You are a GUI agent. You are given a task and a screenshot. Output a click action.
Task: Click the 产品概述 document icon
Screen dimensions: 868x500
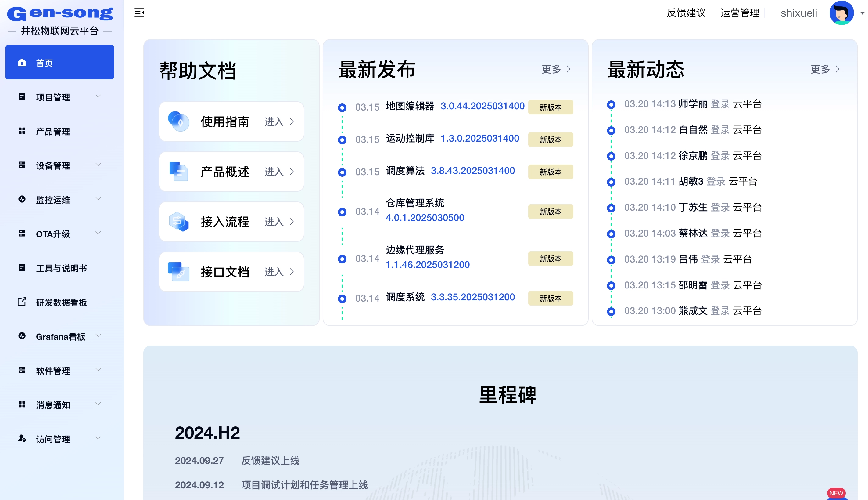tap(178, 171)
